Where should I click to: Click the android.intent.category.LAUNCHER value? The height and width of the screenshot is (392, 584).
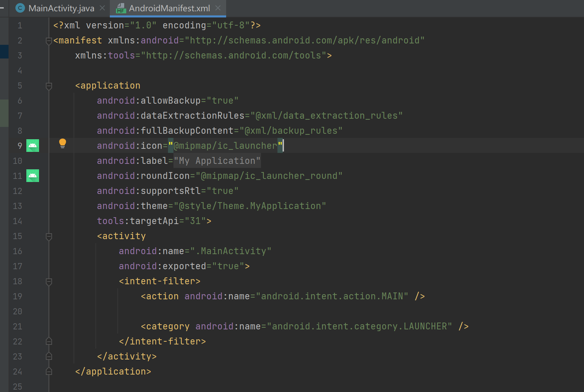click(x=360, y=326)
